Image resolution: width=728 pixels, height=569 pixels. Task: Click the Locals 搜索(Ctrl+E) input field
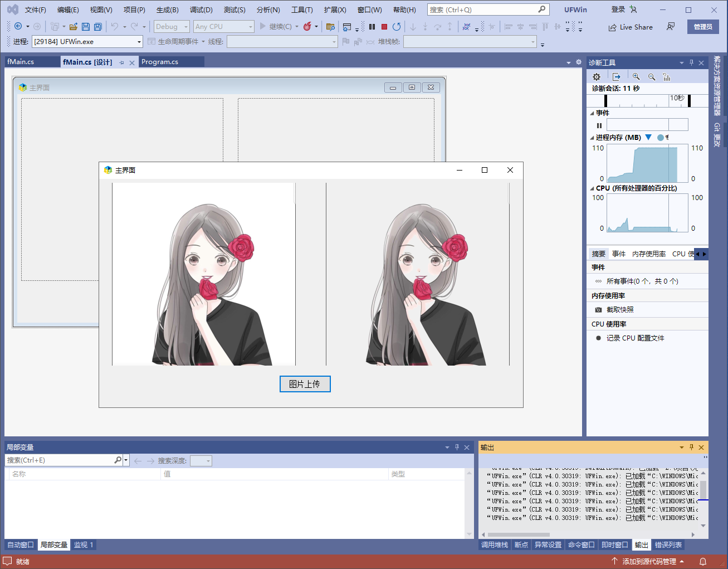tap(60, 460)
